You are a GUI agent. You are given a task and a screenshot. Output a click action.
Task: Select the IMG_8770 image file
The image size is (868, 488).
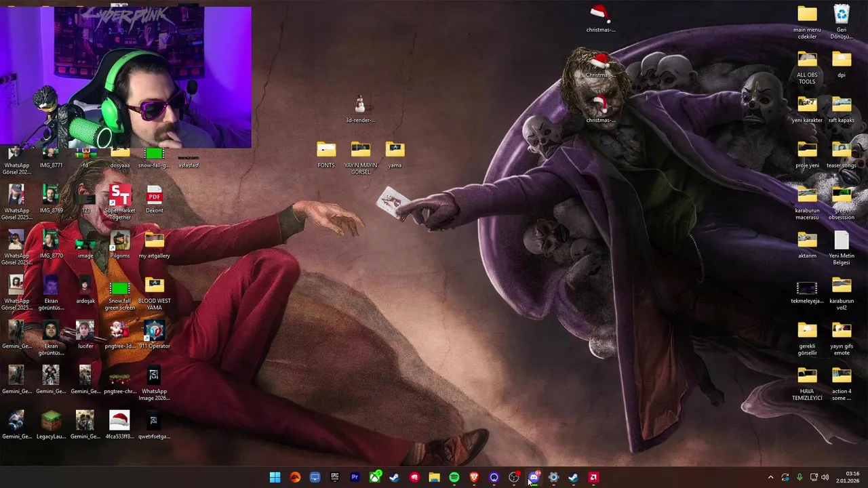click(x=51, y=245)
